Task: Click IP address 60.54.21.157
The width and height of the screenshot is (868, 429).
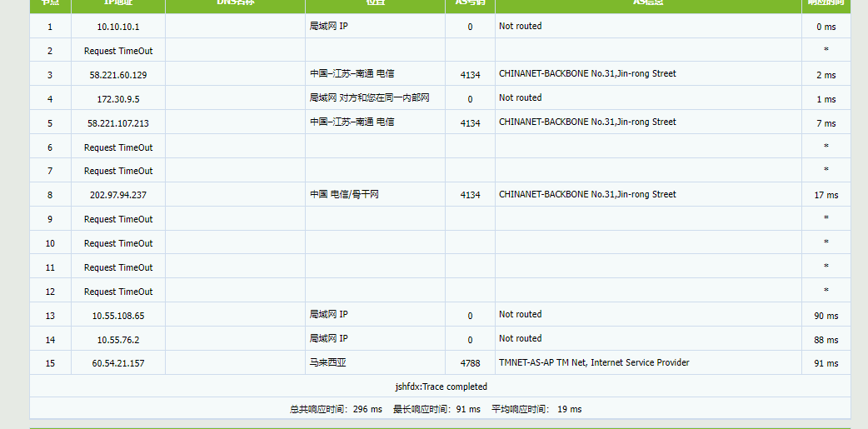Action: [118, 364]
